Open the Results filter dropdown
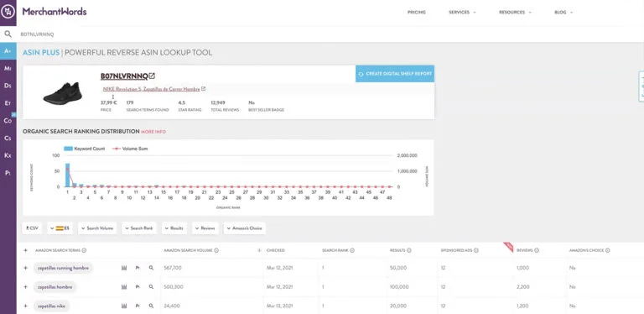This screenshot has height=314, width=644. (174, 228)
